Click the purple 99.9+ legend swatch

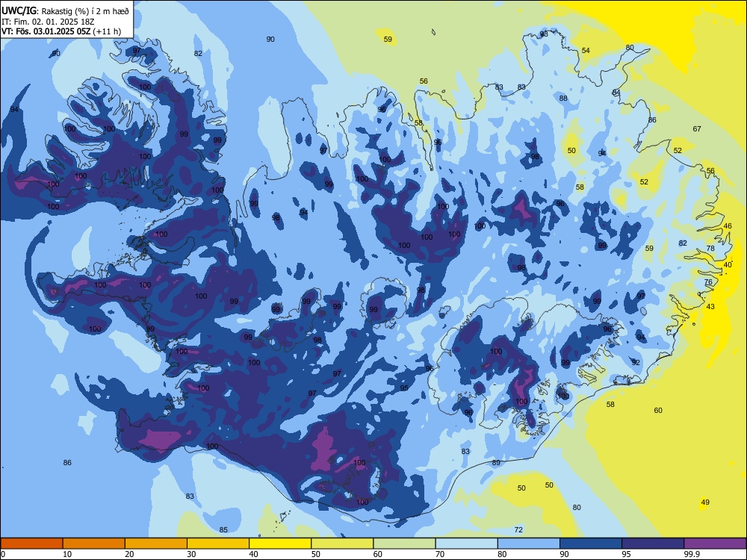click(715, 544)
